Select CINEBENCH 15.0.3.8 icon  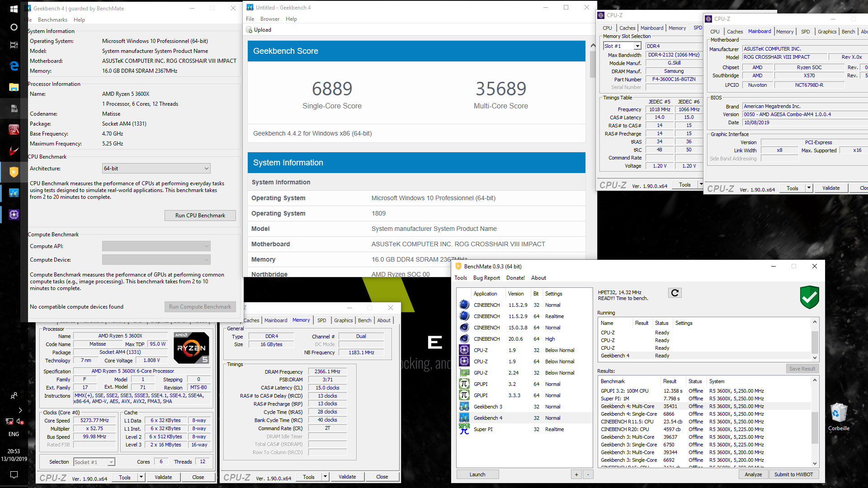[x=464, y=328]
